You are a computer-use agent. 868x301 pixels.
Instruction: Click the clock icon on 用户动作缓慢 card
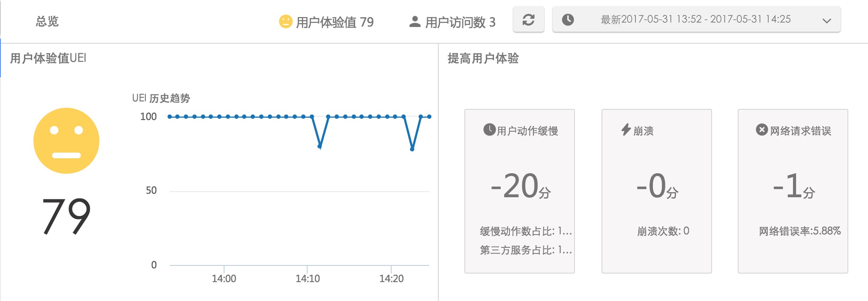[x=489, y=129]
